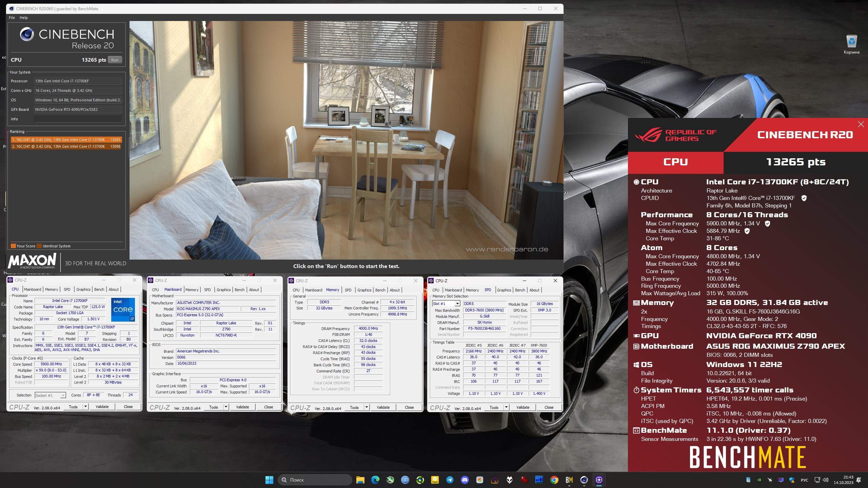
Task: Open foobar2000 alien-head taskbar icon
Action: click(x=509, y=480)
